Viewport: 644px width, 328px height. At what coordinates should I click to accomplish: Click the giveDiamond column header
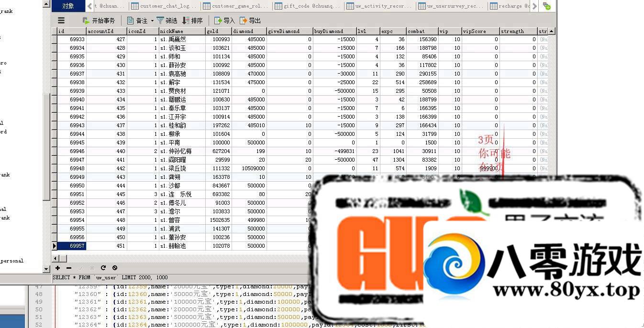(290, 31)
